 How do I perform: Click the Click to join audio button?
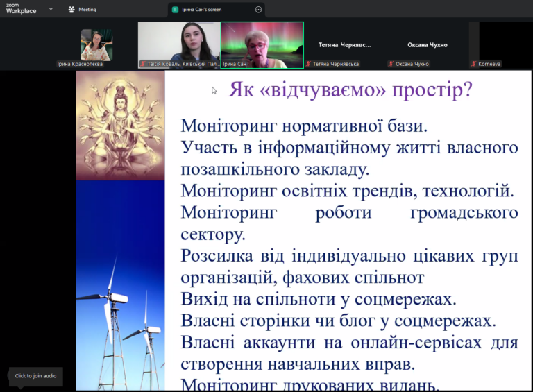pos(35,376)
